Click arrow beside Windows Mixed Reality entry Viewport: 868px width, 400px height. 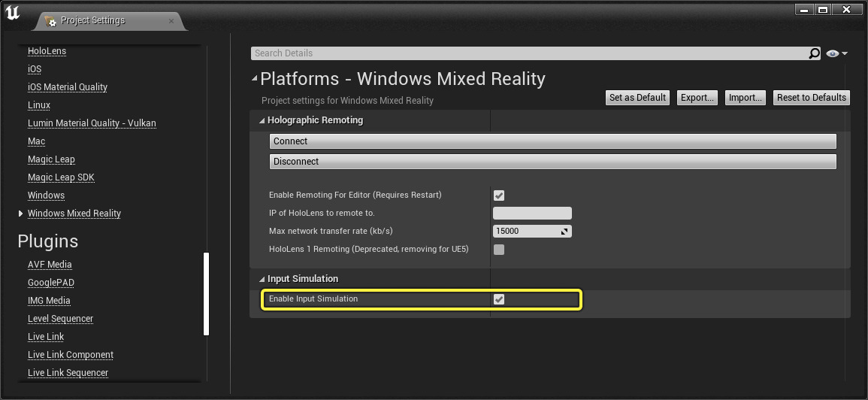[21, 214]
